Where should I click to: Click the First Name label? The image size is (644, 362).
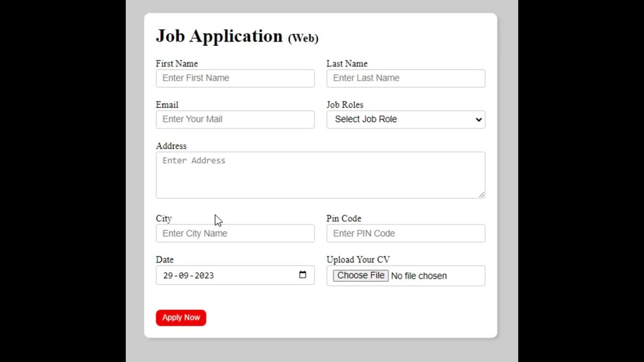pos(177,64)
